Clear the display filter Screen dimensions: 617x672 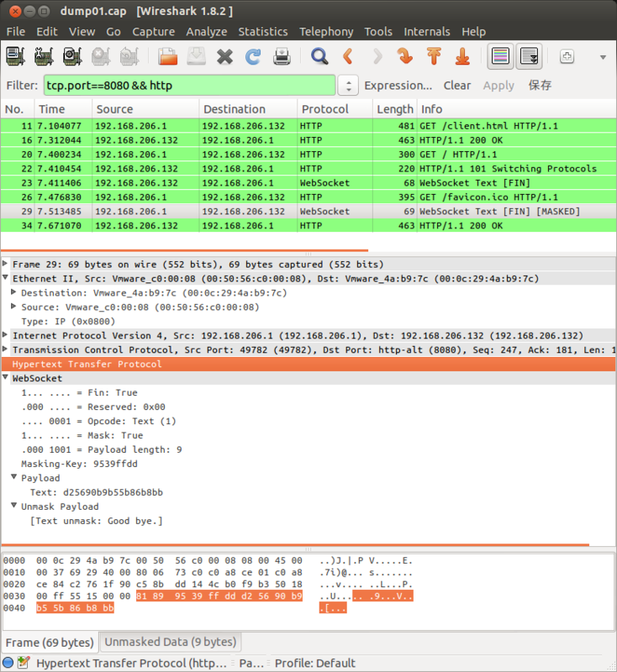457,86
